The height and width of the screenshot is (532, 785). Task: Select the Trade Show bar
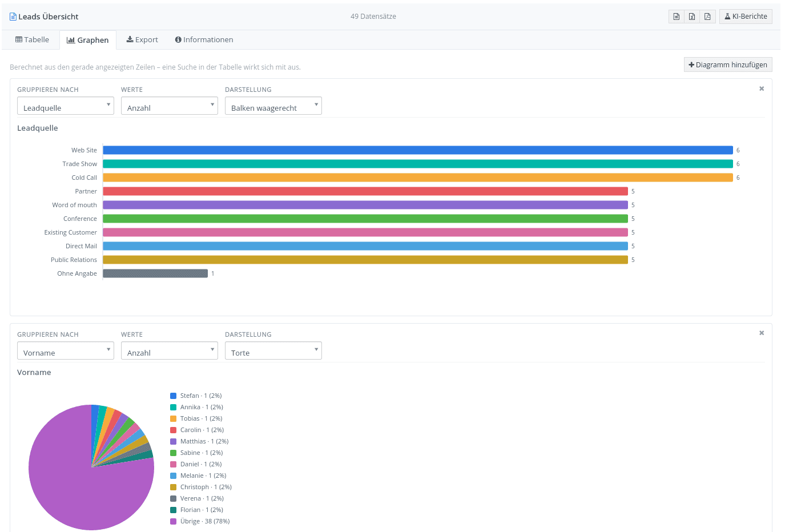[x=418, y=164]
